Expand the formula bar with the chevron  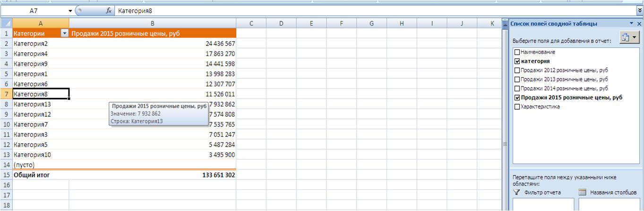click(x=640, y=10)
